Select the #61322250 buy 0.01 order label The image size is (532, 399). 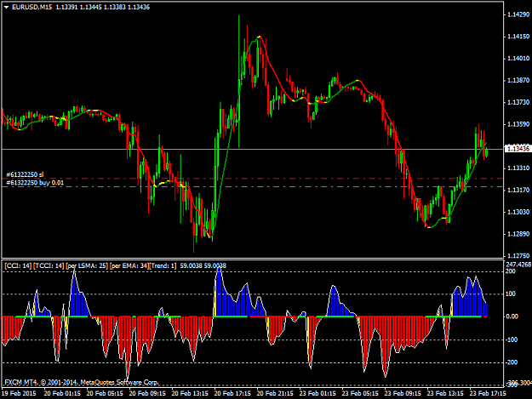(35, 183)
